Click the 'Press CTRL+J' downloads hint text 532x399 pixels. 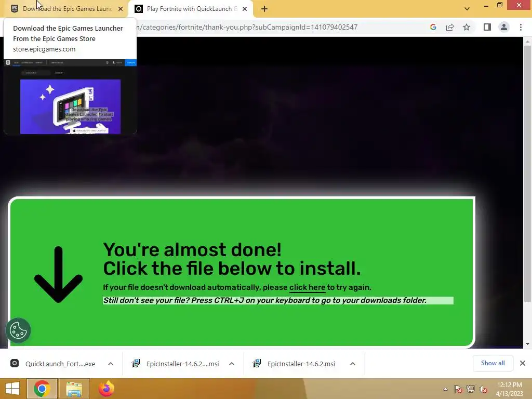(x=264, y=300)
